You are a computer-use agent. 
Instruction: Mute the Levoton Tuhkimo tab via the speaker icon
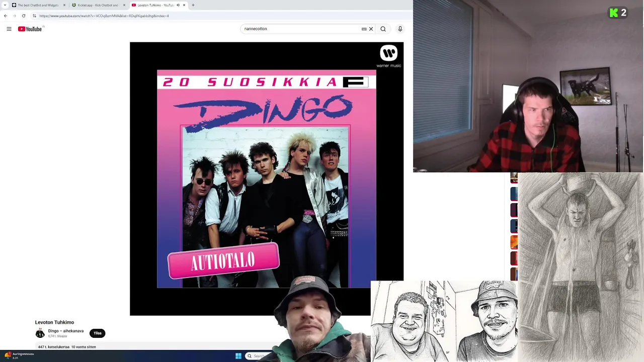coord(178,5)
